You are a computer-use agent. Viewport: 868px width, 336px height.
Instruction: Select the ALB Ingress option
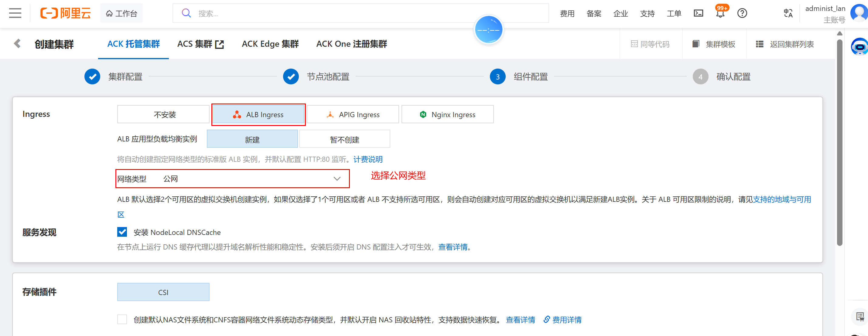click(x=258, y=114)
